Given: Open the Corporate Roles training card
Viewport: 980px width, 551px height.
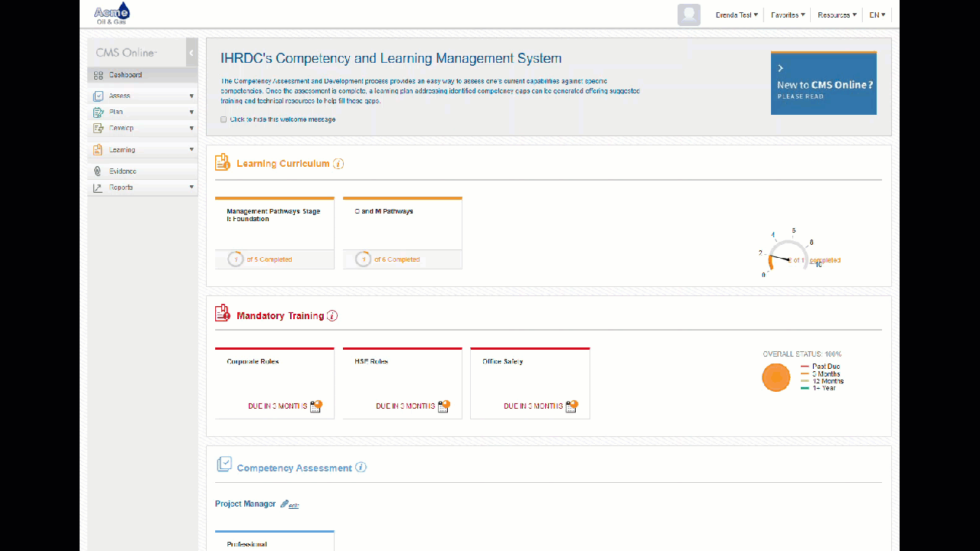Looking at the screenshot, I should point(275,383).
